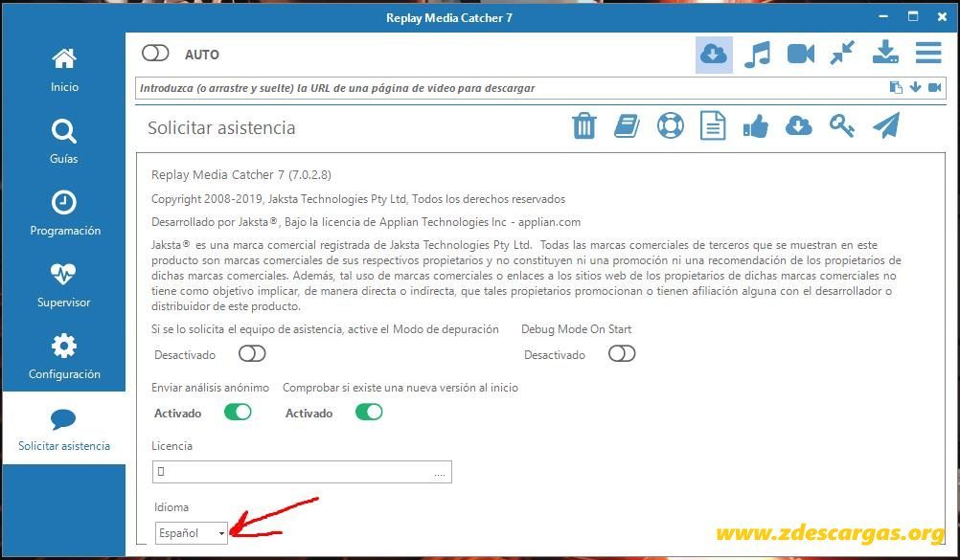
Task: Toggle Debug Mode On Start switch
Action: pos(622,354)
